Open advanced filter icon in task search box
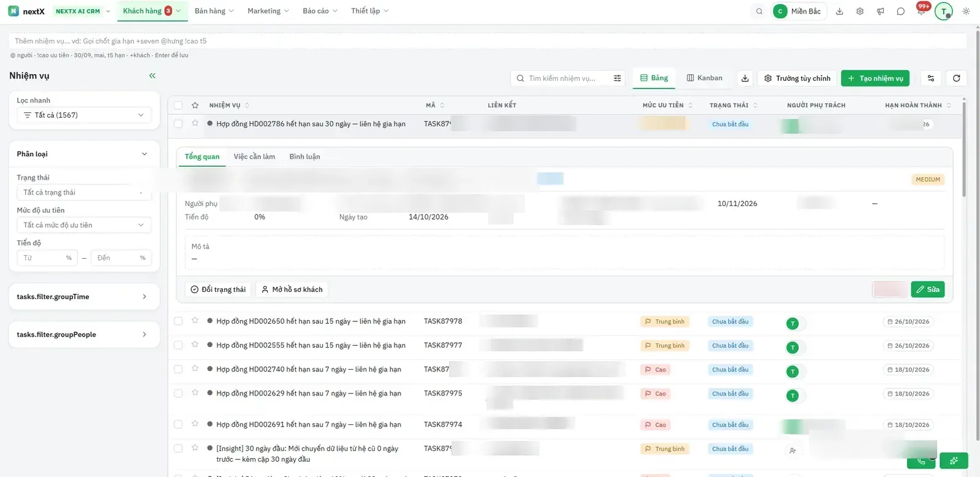The height and width of the screenshot is (477, 980). [617, 78]
